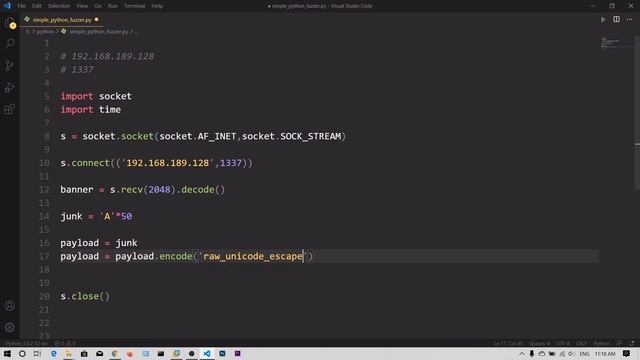Viewport: 640px width, 360px height.
Task: Click the Python interpreter version in status bar
Action: click(x=27, y=343)
